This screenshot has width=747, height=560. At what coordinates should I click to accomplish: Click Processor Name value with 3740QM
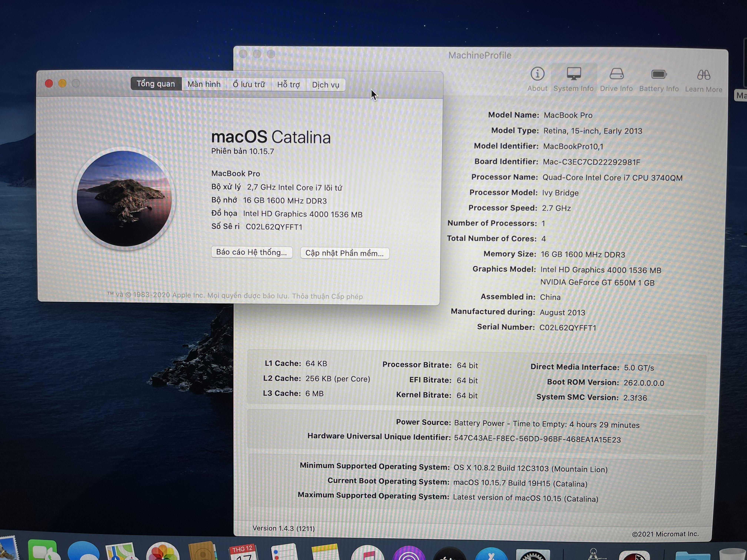click(x=612, y=178)
